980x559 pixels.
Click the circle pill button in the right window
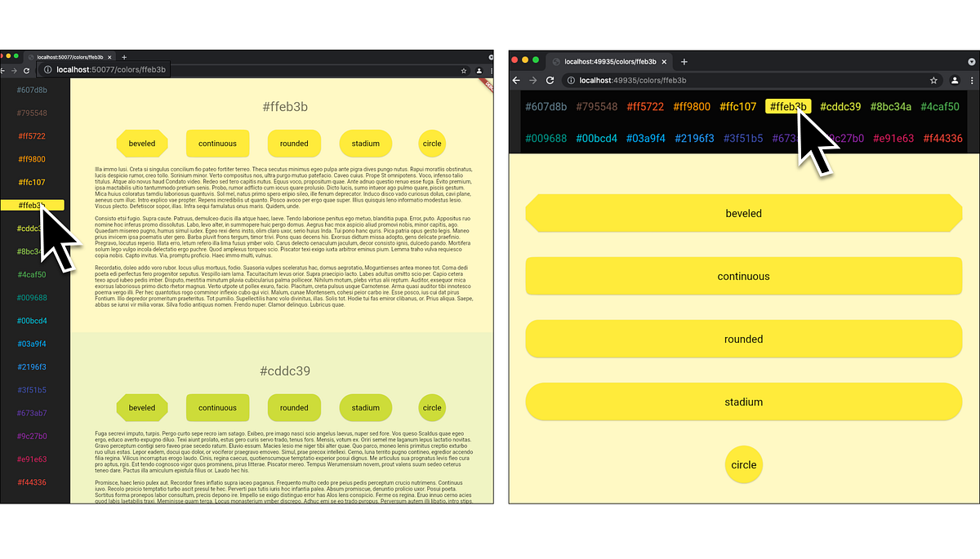pos(743,464)
